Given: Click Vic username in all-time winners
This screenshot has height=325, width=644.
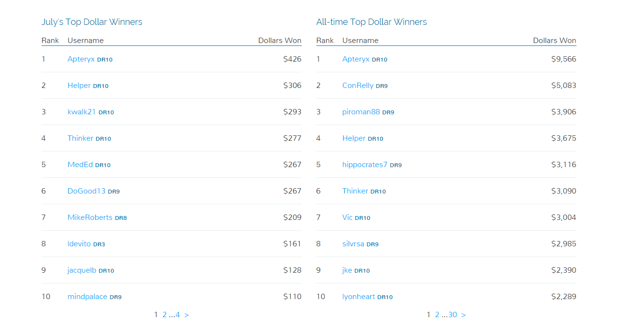Looking at the screenshot, I should click(347, 217).
